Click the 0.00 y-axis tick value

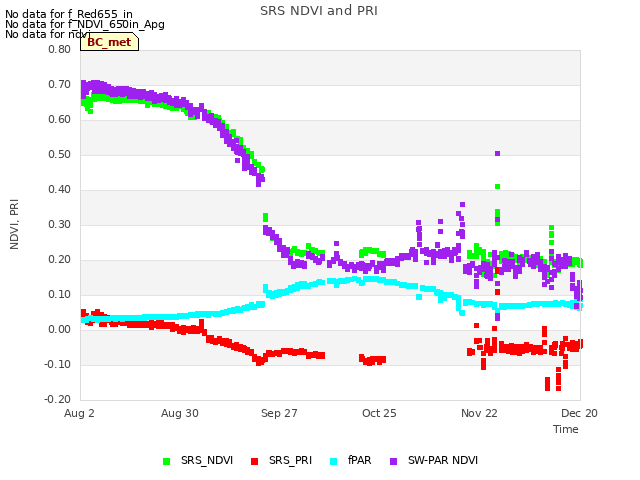point(60,329)
